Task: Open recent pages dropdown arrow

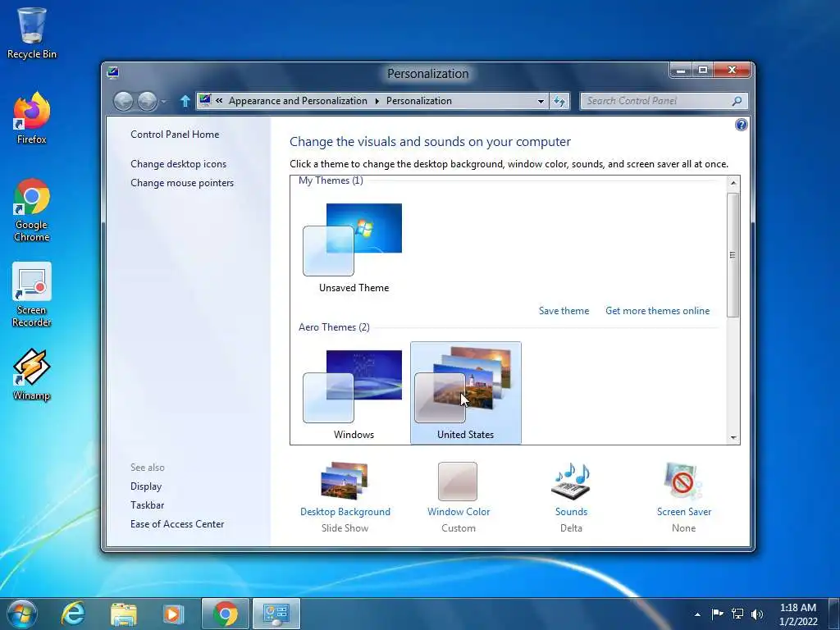Action: click(x=163, y=101)
